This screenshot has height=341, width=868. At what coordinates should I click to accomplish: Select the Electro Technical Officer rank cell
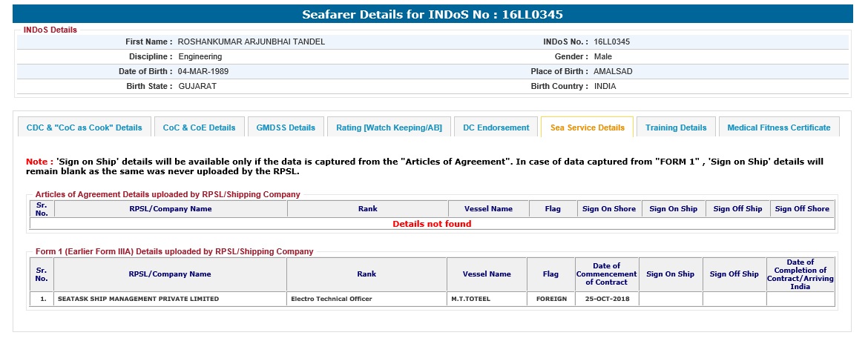(331, 299)
